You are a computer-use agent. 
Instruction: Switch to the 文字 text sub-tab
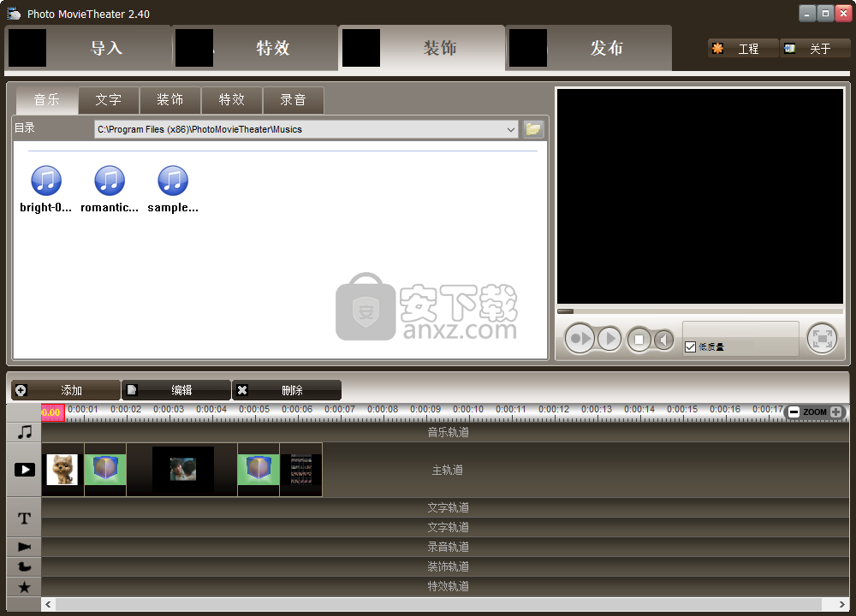tap(109, 100)
